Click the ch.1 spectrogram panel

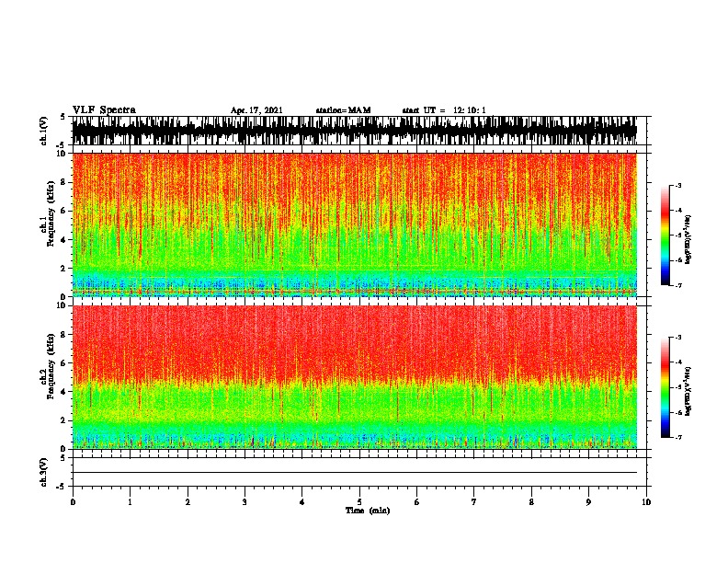point(355,224)
